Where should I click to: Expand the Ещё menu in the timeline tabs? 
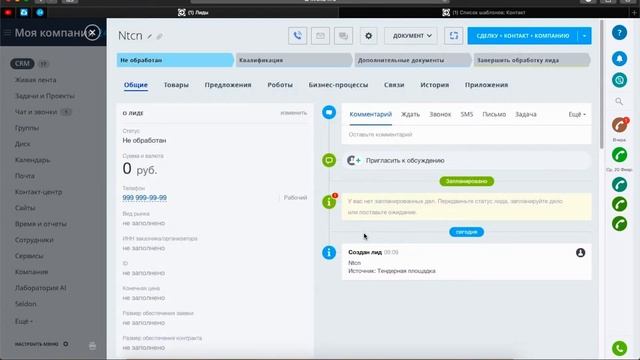[x=577, y=115]
